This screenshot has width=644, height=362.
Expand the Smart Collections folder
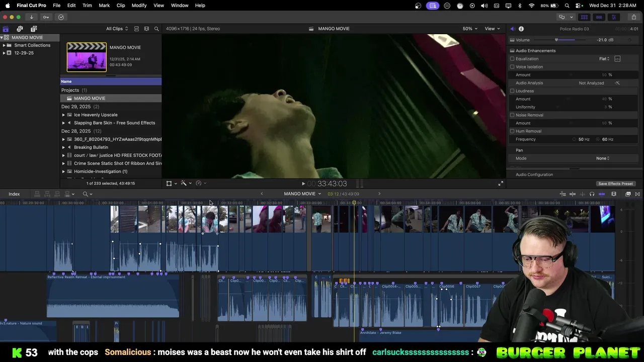pos(4,45)
